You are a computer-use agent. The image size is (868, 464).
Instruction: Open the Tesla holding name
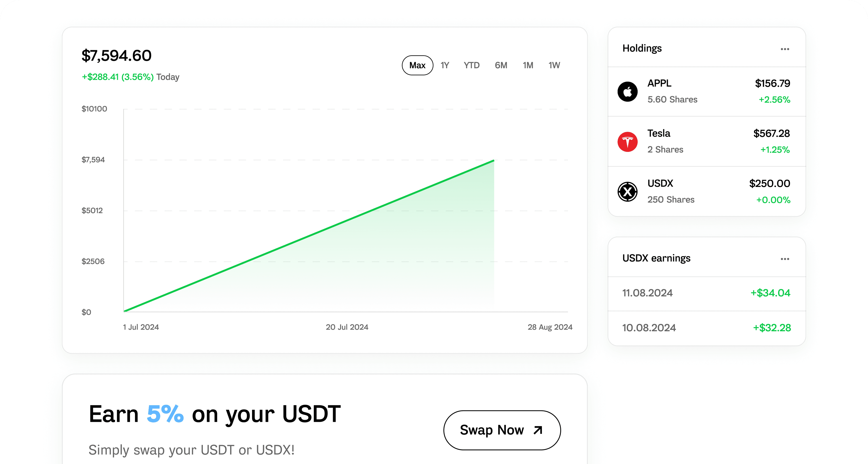(659, 133)
